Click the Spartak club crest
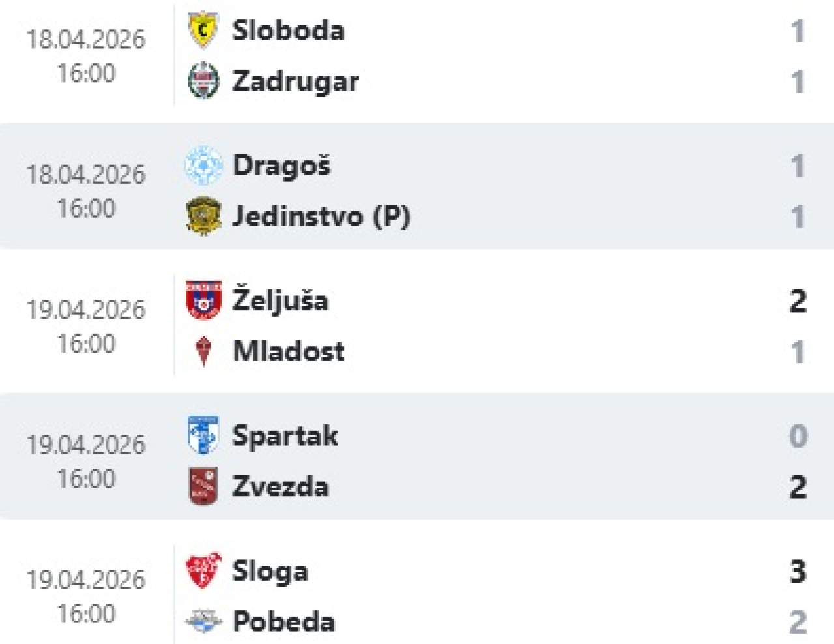 tap(203, 435)
